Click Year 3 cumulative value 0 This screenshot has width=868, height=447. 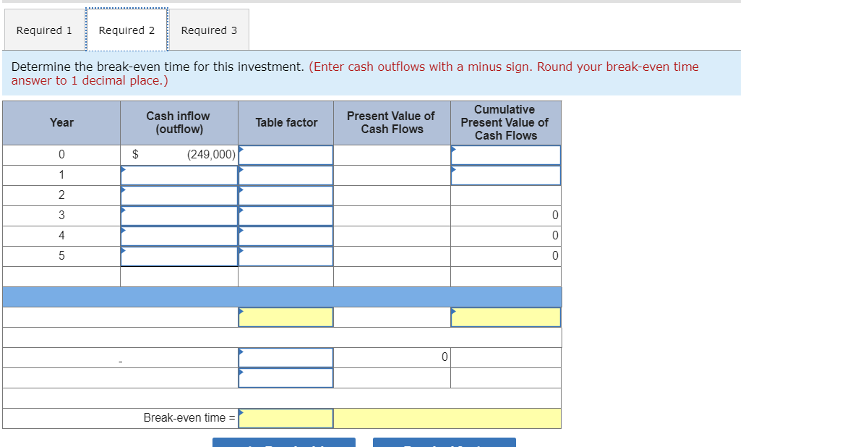point(554,216)
